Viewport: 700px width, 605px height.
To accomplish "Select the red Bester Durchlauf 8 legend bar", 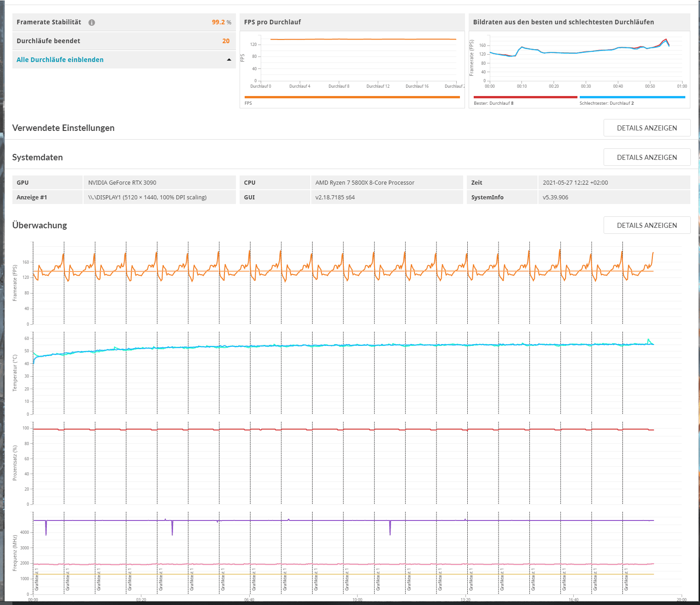I will 525,97.
